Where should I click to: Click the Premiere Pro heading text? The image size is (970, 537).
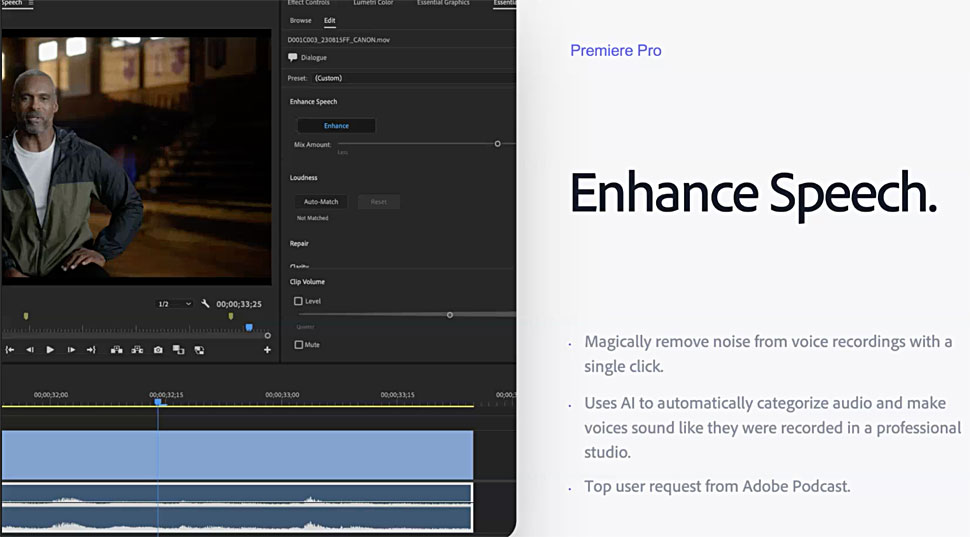616,51
